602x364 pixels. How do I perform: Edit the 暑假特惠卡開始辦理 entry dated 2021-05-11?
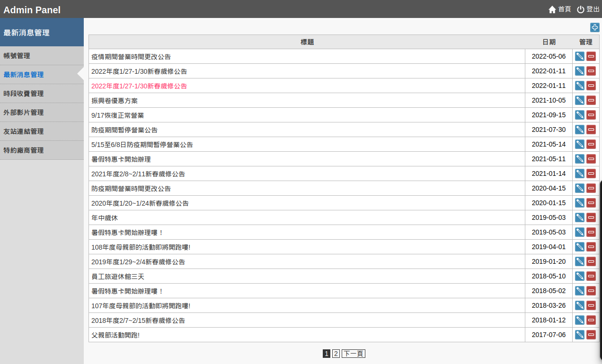[x=580, y=159]
